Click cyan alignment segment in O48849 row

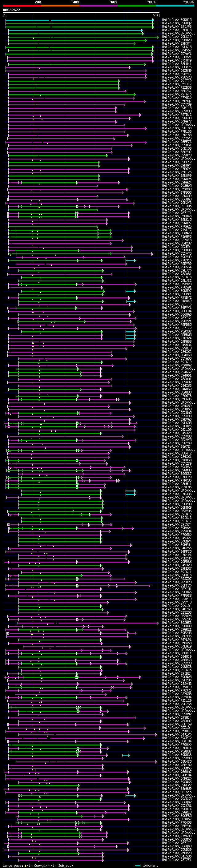pos(131,301)
